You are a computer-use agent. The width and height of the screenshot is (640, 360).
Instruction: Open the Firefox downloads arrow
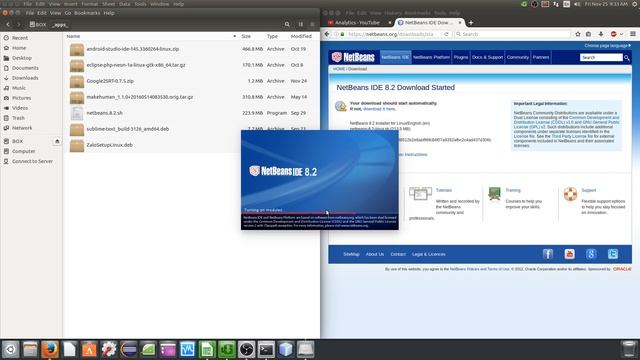point(601,34)
